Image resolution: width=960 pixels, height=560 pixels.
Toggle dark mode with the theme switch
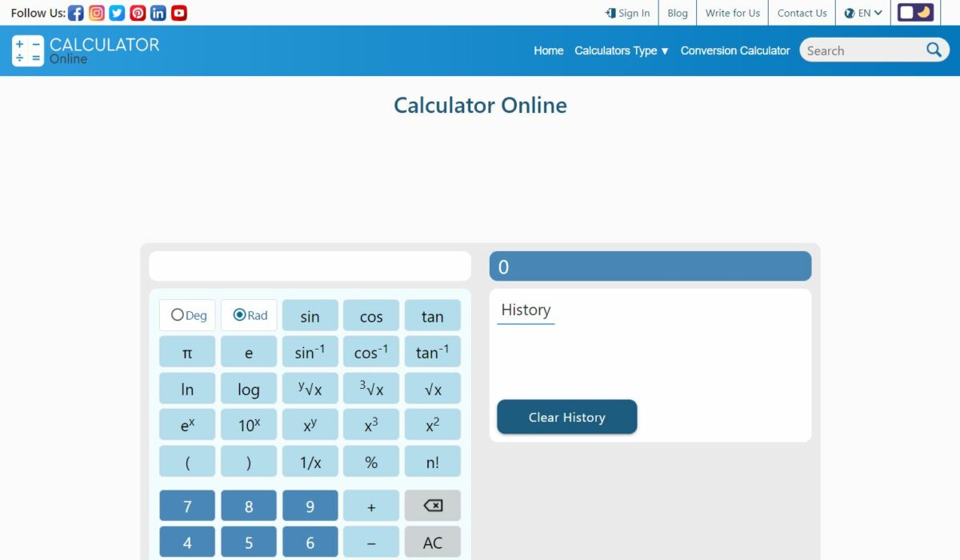click(914, 12)
